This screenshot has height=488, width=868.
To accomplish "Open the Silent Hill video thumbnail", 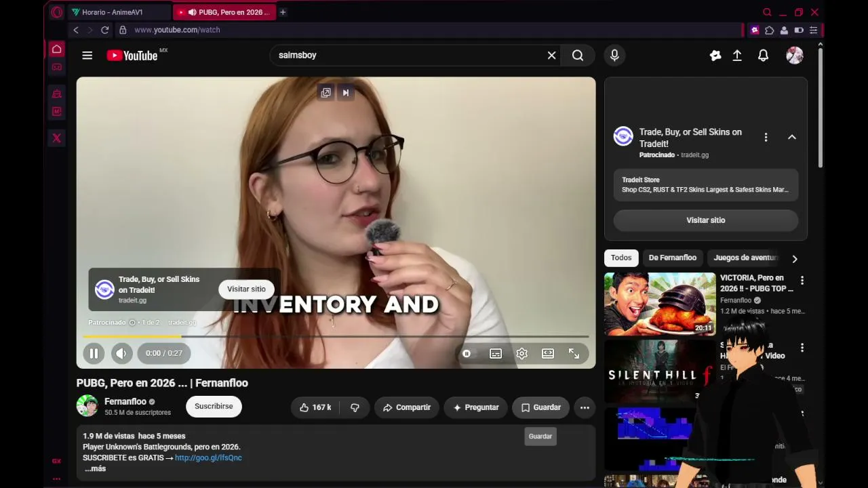I will click(660, 371).
